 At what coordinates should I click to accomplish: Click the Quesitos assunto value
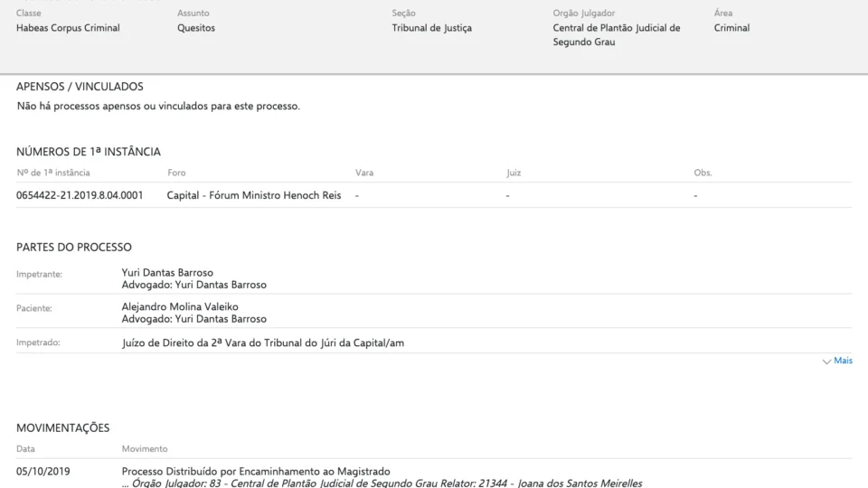(x=196, y=28)
